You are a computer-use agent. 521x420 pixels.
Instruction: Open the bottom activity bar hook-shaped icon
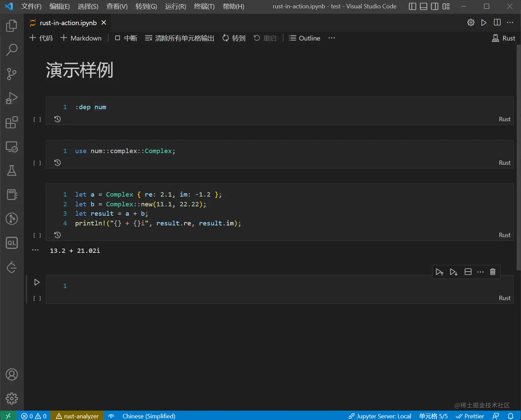[12, 267]
